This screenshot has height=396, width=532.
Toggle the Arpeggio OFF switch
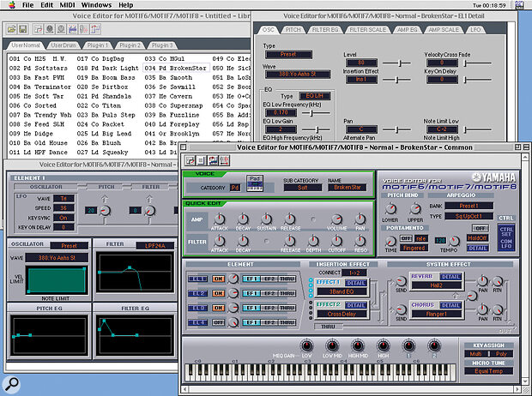(481, 228)
